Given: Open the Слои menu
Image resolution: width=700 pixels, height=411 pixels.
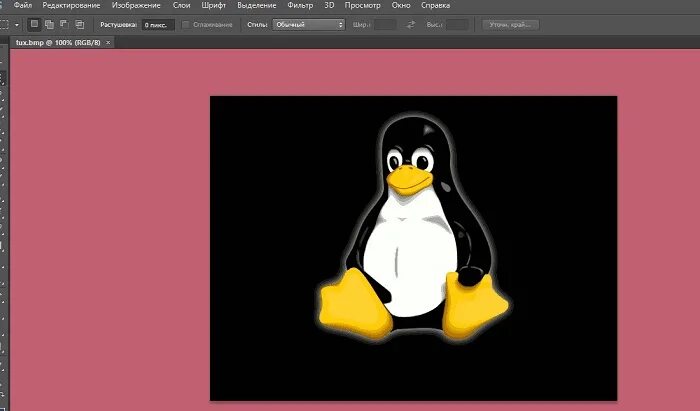Looking at the screenshot, I should tap(181, 6).
